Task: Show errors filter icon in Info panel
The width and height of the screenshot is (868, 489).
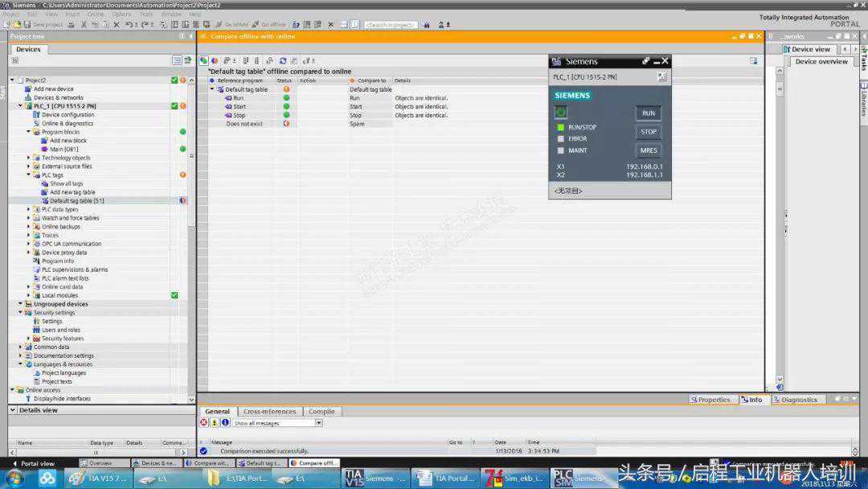Action: point(204,422)
